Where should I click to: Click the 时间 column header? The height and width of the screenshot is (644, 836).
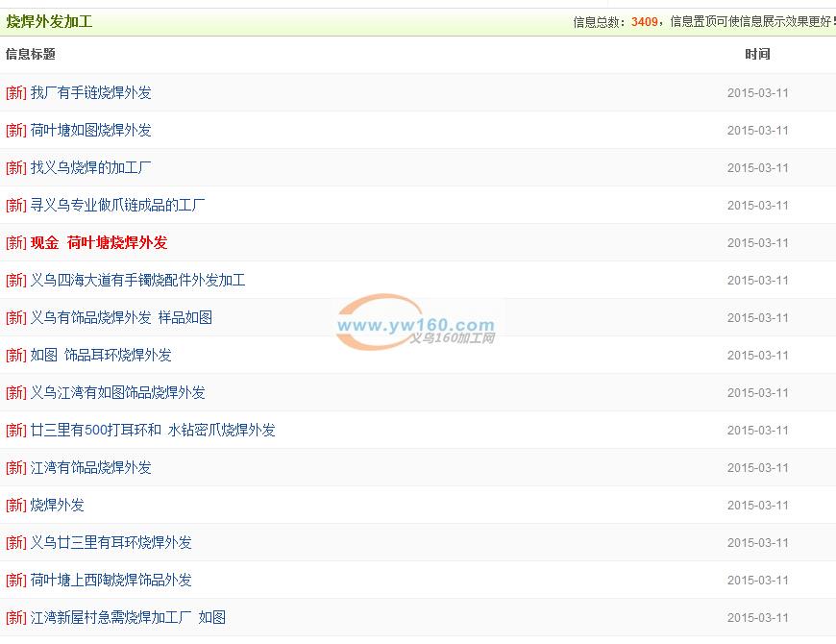point(757,55)
